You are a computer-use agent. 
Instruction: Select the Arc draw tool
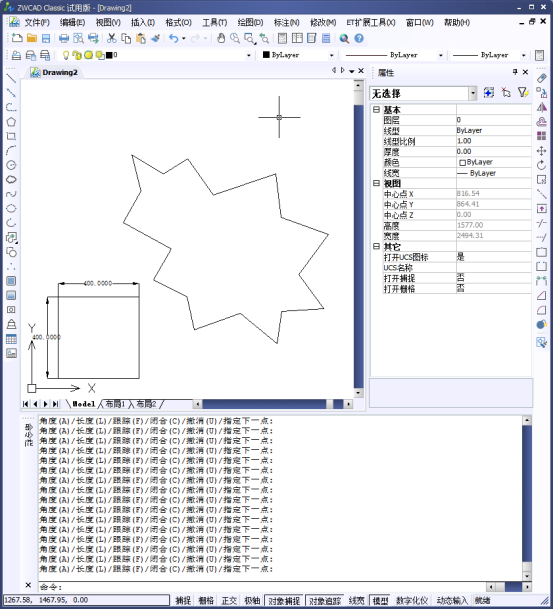pyautogui.click(x=11, y=151)
